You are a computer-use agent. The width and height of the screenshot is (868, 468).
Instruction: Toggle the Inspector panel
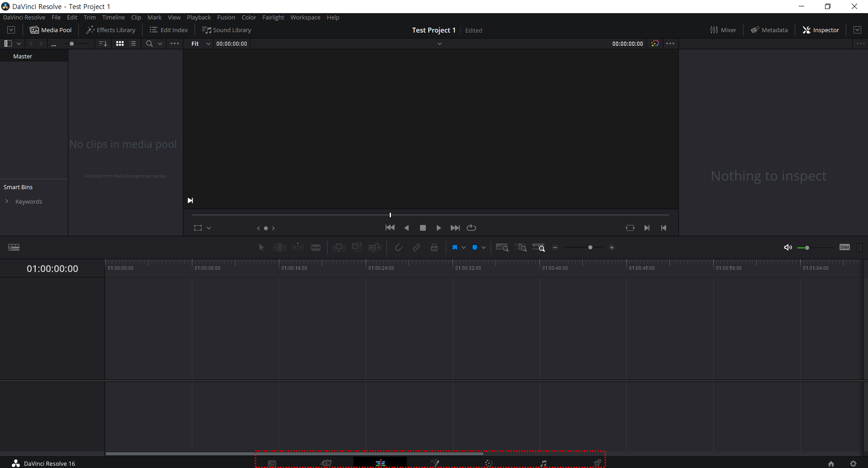pyautogui.click(x=821, y=30)
